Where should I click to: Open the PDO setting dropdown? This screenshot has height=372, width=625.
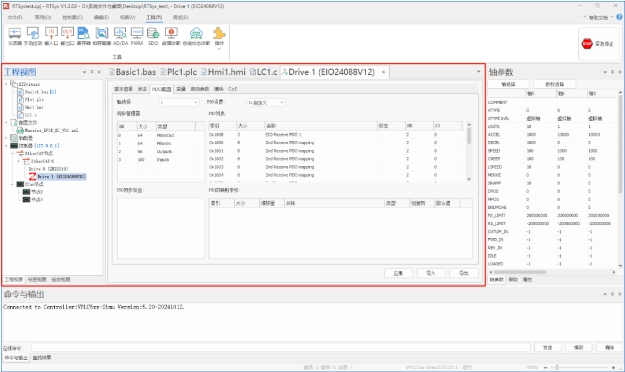265,102
